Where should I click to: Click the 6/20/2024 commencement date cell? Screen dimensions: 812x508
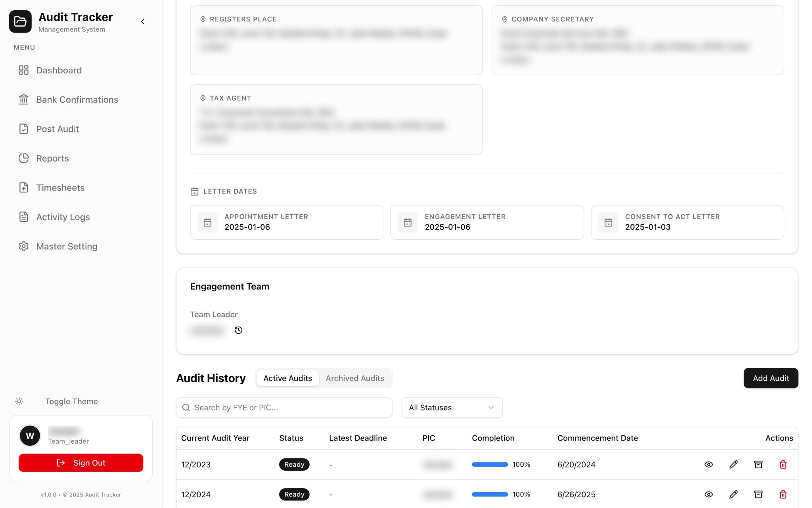(x=576, y=464)
